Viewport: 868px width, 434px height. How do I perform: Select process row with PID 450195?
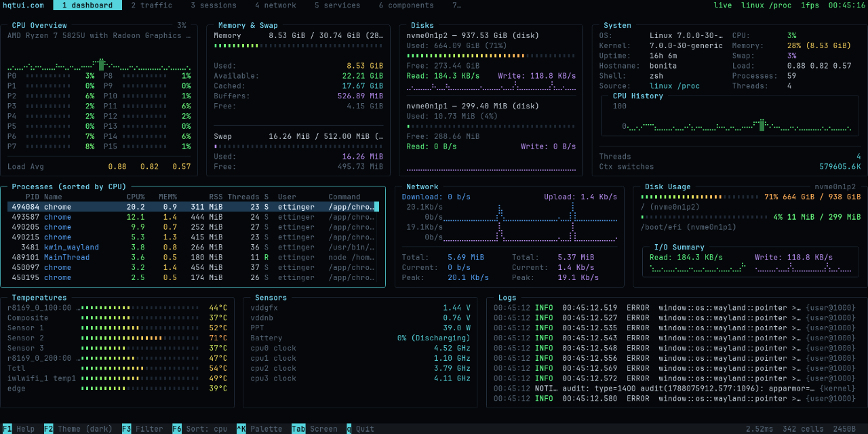point(193,277)
